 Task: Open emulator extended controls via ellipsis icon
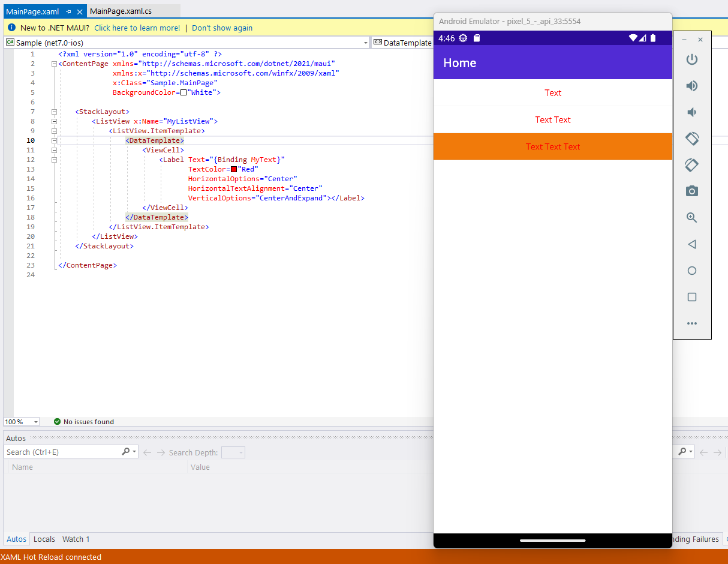pos(692,323)
